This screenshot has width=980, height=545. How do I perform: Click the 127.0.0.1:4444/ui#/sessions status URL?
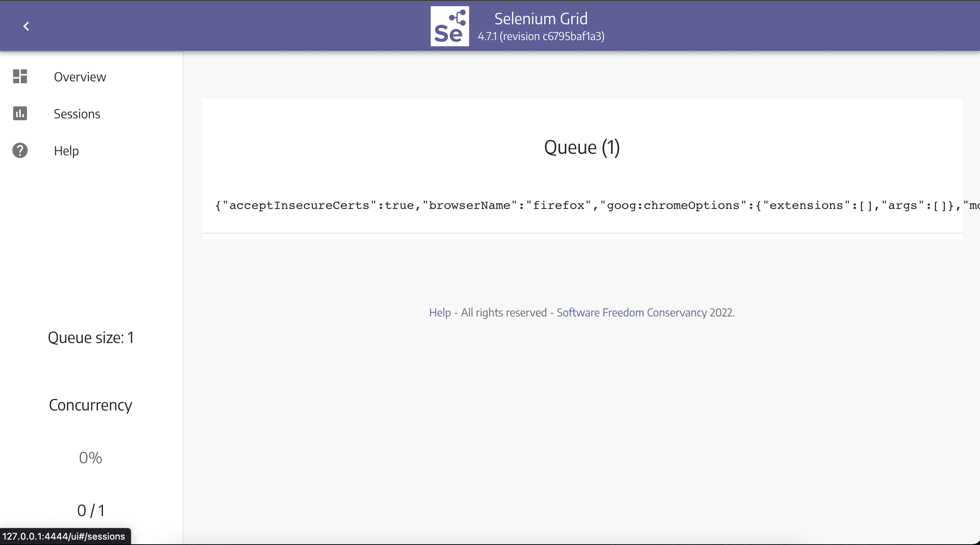coord(64,536)
